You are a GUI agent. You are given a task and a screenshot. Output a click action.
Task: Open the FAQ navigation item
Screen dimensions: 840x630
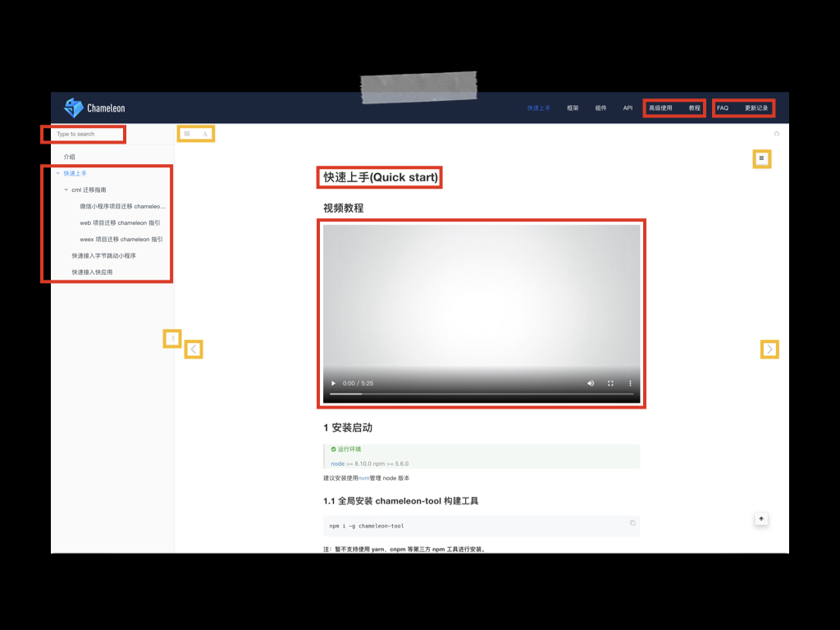[723, 108]
